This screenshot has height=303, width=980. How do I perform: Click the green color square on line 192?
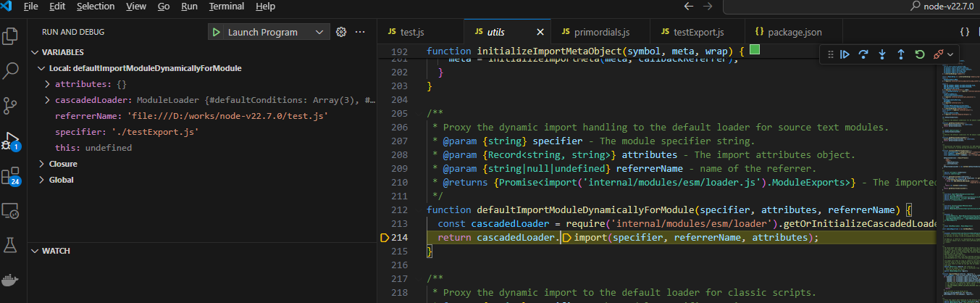(x=755, y=51)
